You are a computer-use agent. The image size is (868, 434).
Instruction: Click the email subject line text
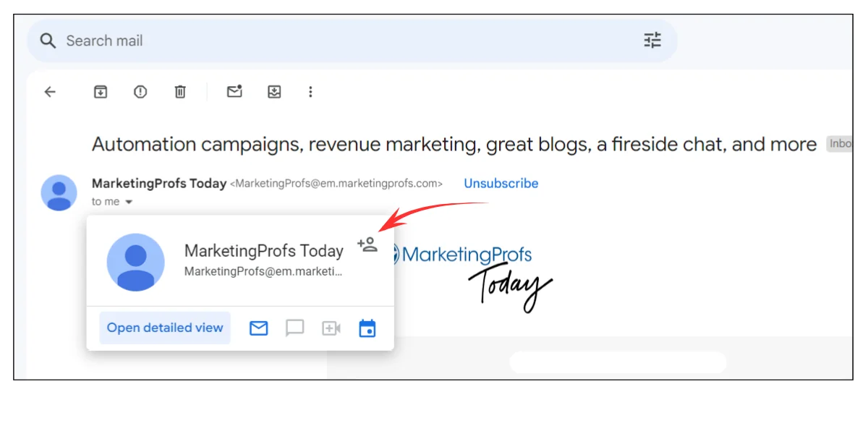pos(454,145)
